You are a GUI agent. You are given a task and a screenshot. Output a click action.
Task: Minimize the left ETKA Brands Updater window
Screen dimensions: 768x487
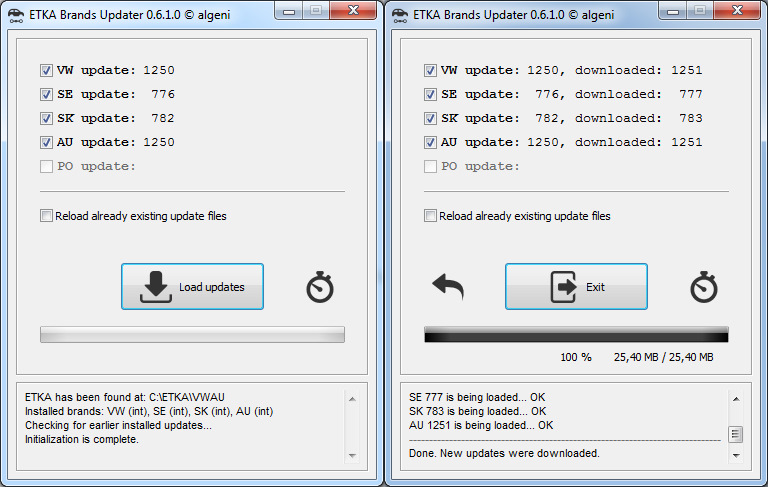point(289,11)
